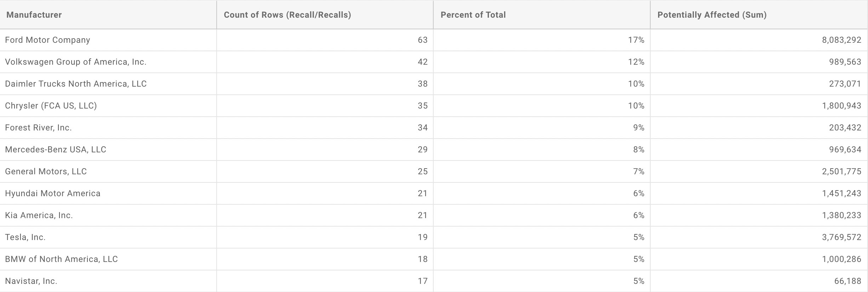Sort by Count of Rows (Recall/Recalls) header
The image size is (868, 292).
[x=325, y=14]
